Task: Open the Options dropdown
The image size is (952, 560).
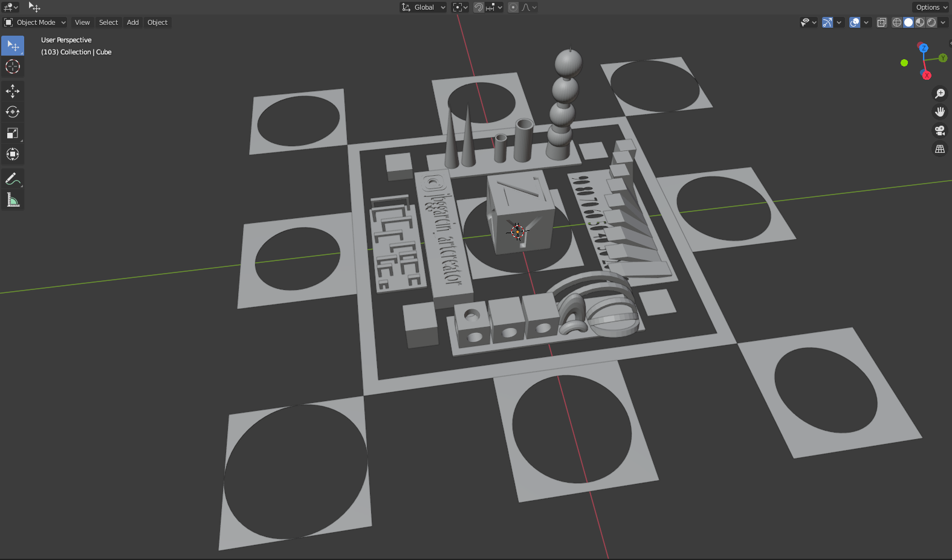Action: [931, 7]
